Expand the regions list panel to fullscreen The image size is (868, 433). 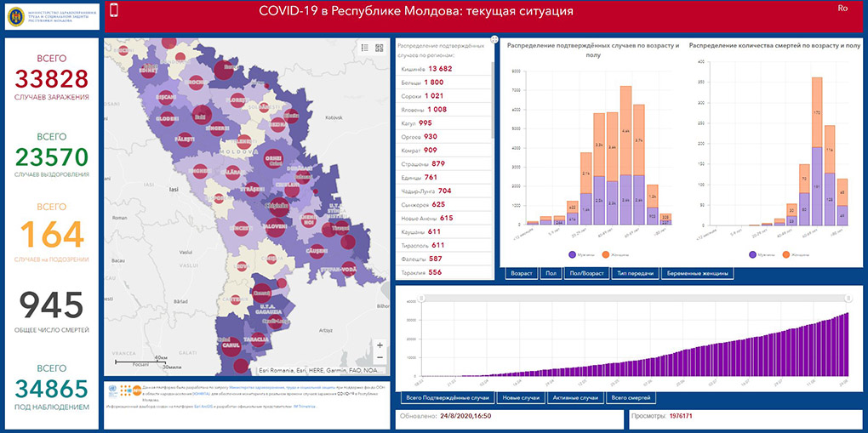tap(494, 40)
